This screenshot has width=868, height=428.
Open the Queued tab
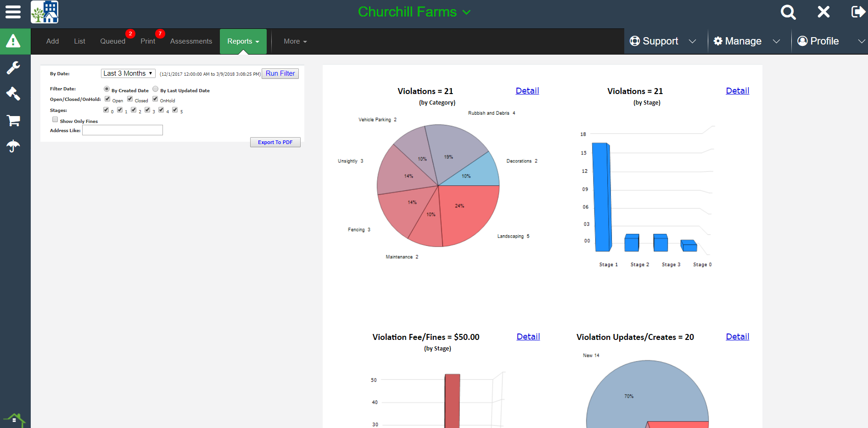(x=113, y=41)
